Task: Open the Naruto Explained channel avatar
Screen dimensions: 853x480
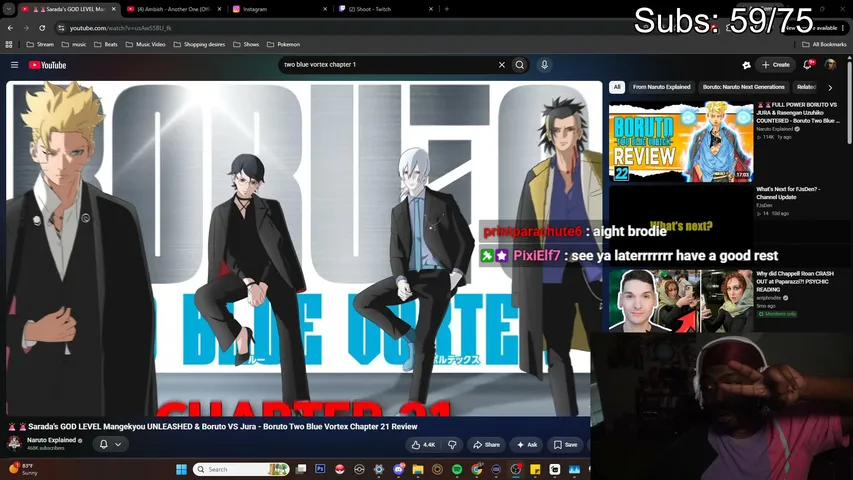Action: coord(14,444)
